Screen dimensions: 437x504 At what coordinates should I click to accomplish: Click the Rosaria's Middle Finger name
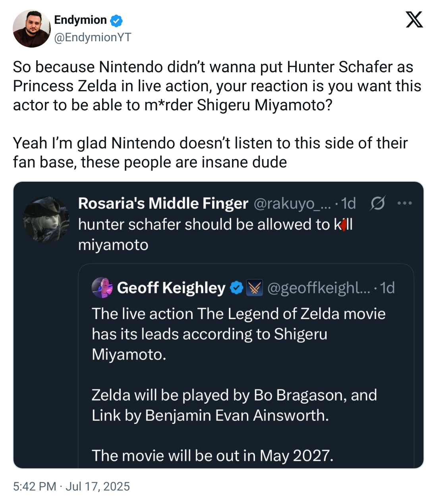click(x=163, y=203)
